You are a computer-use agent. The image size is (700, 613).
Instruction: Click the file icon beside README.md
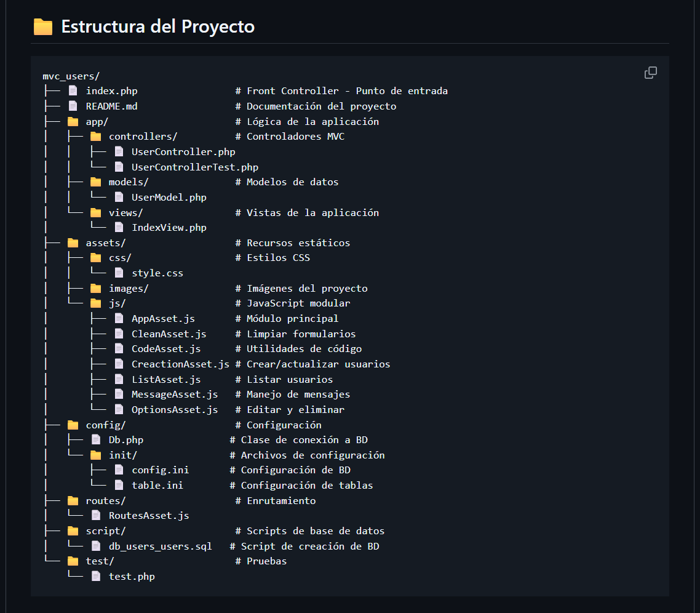(72, 106)
